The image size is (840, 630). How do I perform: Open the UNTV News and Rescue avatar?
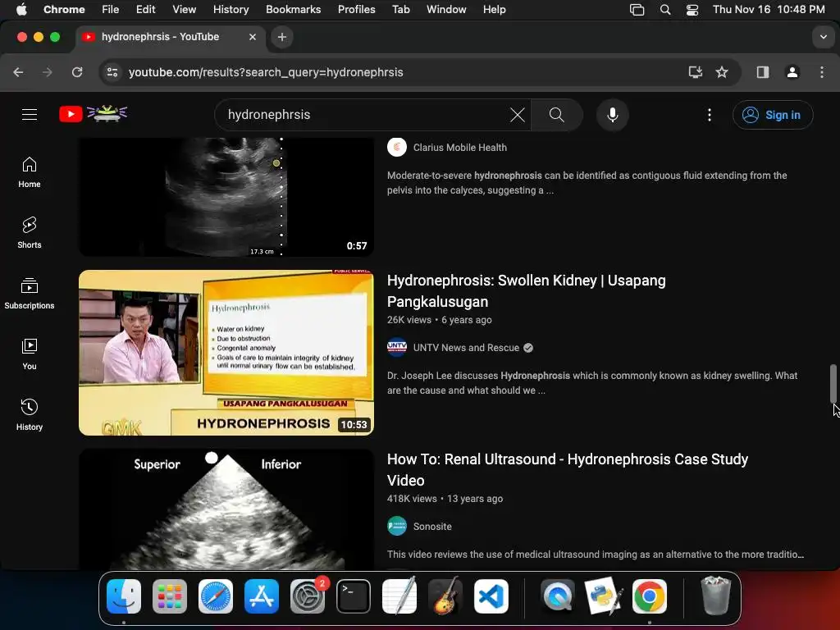(x=397, y=348)
